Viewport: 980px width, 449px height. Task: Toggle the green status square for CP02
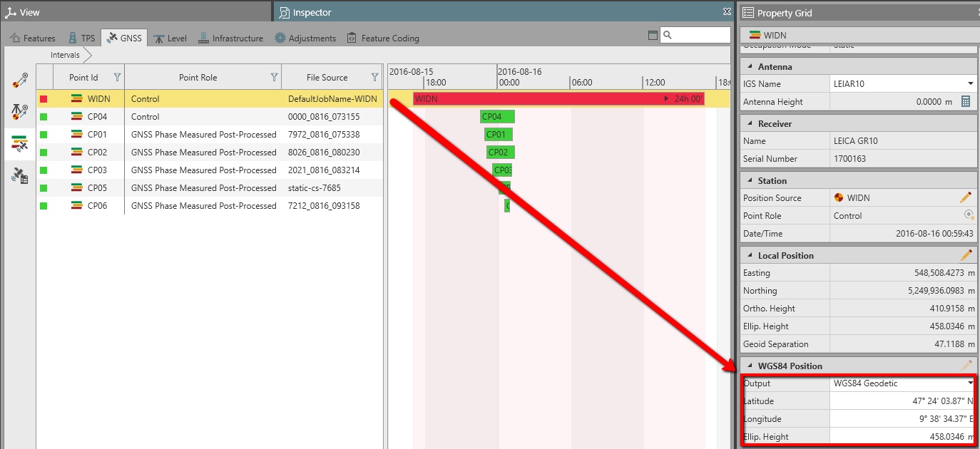click(x=44, y=153)
